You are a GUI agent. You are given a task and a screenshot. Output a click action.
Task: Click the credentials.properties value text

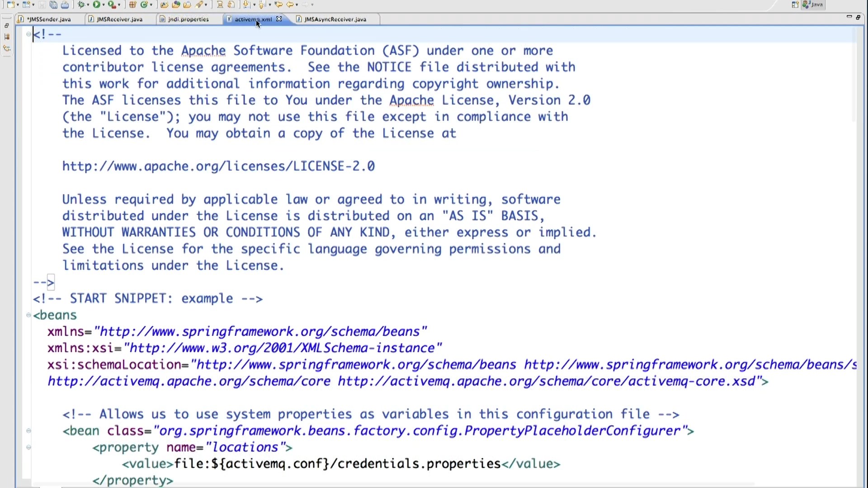(337, 464)
